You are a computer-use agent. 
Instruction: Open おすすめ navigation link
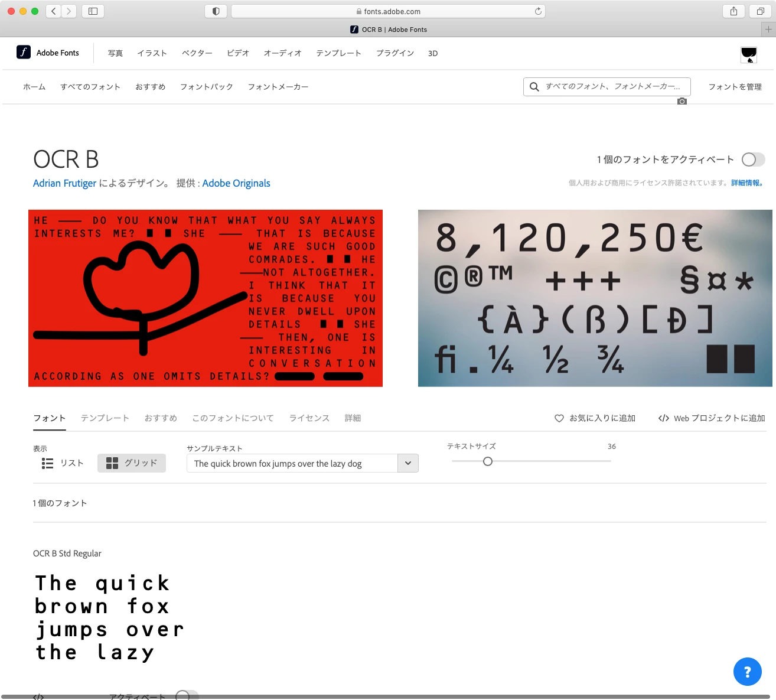151,87
